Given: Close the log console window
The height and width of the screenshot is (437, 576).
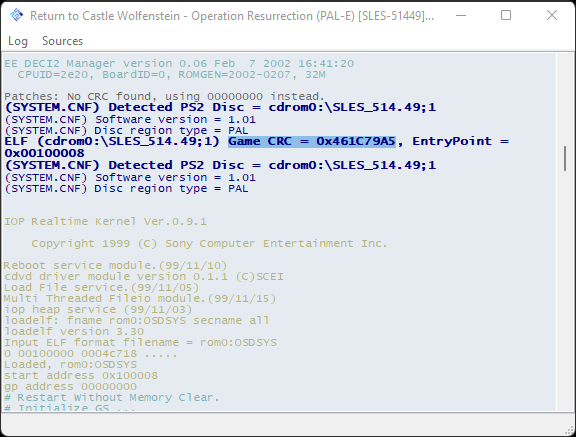Looking at the screenshot, I should point(551,15).
